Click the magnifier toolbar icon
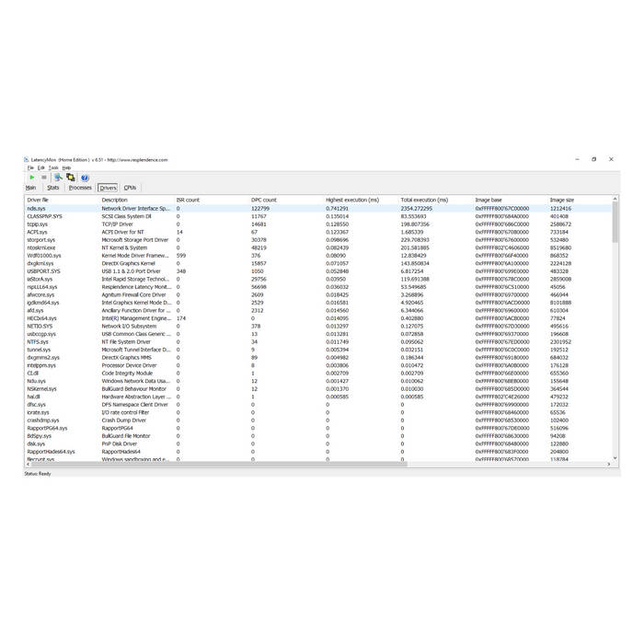The width and height of the screenshot is (644, 644). (58, 178)
